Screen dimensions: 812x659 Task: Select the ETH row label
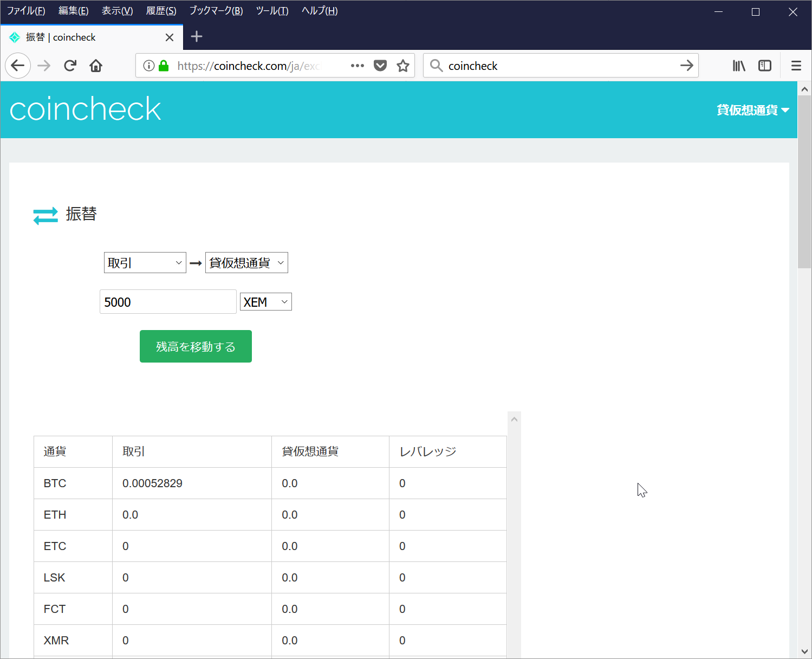(x=55, y=515)
